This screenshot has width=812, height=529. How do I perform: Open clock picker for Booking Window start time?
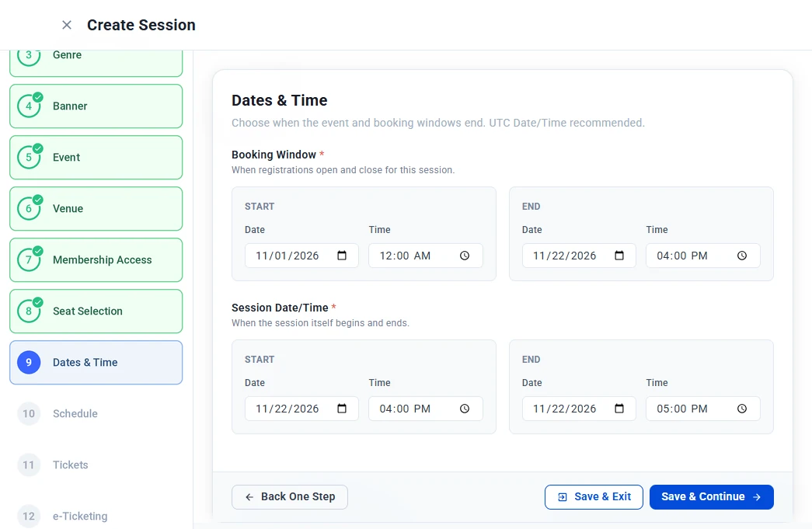[465, 256]
